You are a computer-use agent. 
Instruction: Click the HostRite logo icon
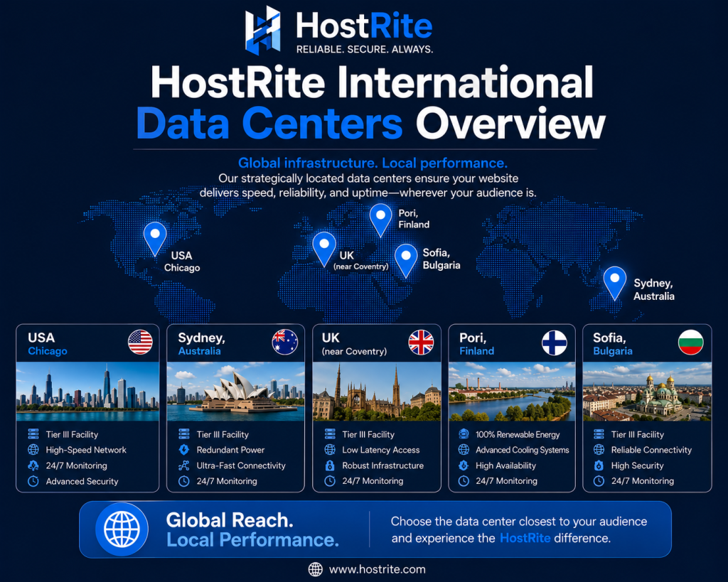[263, 30]
